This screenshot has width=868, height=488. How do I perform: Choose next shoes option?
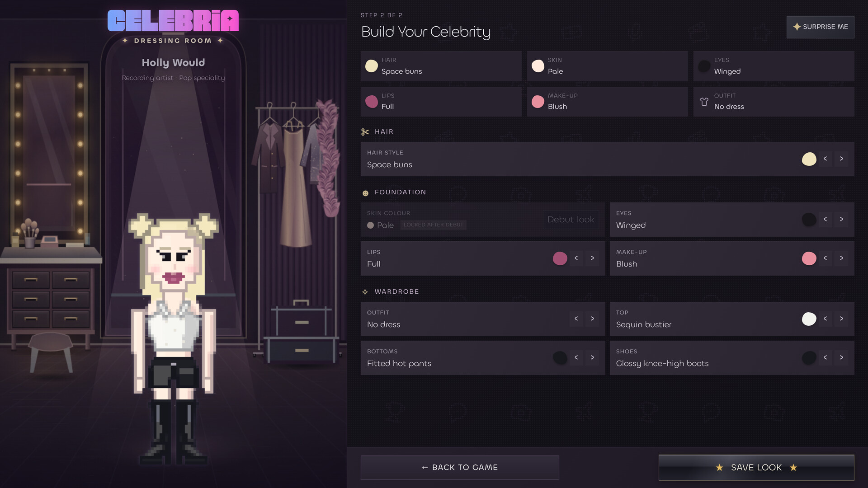tap(841, 357)
